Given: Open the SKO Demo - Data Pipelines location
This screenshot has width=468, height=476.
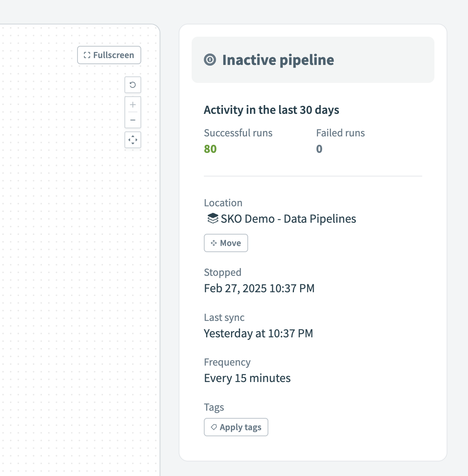Looking at the screenshot, I should click(288, 219).
